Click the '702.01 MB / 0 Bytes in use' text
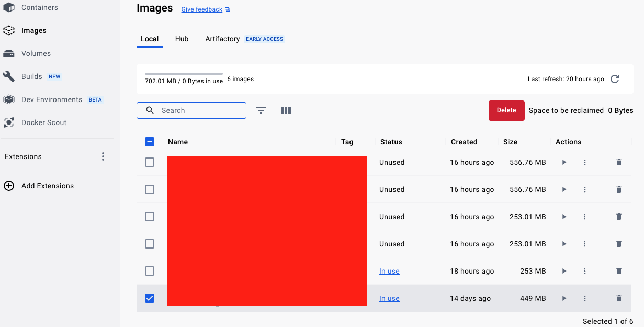Image resolution: width=644 pixels, height=327 pixels. pyautogui.click(x=184, y=81)
